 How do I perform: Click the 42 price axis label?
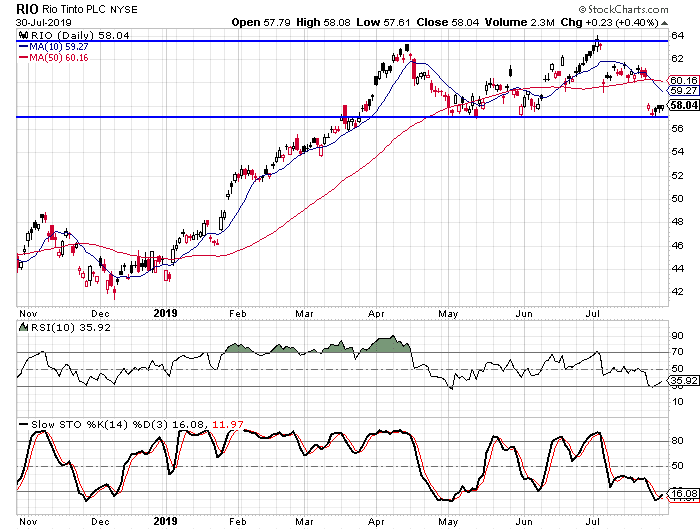pos(677,292)
